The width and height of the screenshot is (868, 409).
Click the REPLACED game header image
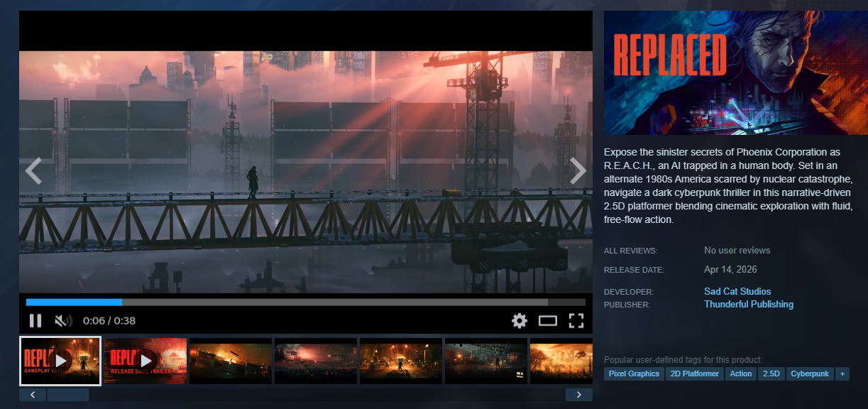pyautogui.click(x=736, y=72)
